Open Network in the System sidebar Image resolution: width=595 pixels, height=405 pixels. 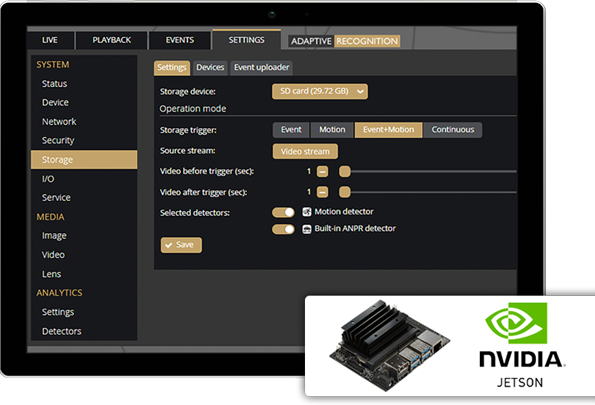click(x=59, y=121)
